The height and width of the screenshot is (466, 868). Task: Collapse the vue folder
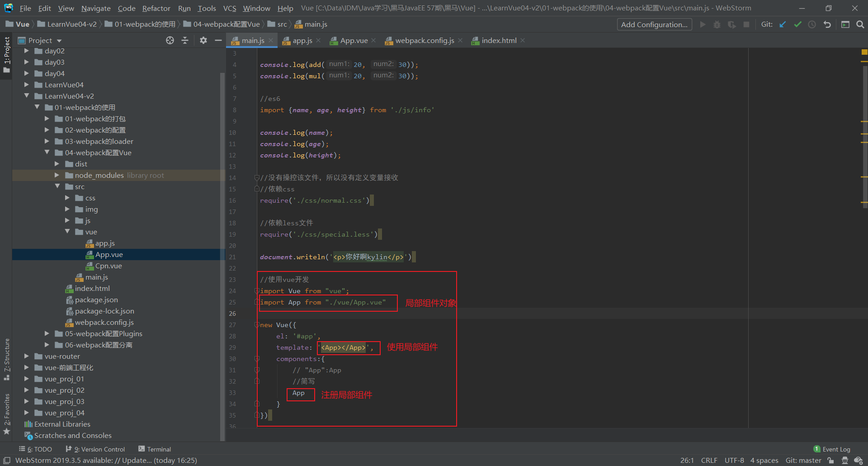67,232
